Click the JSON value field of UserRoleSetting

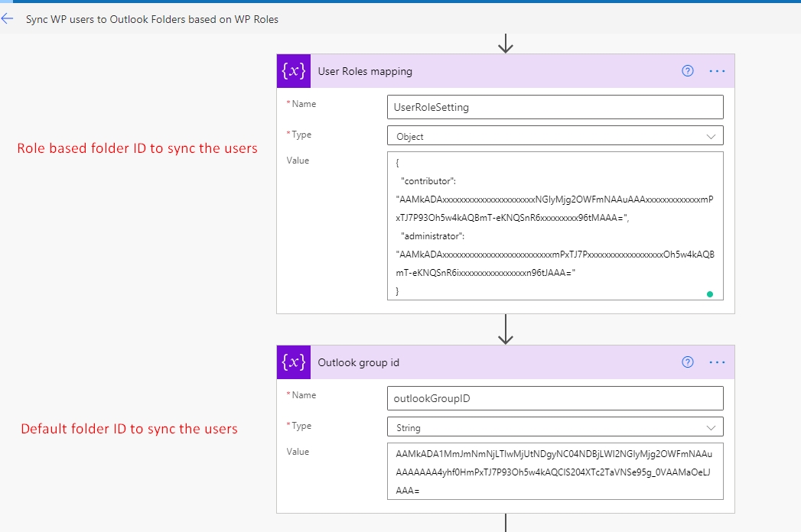pyautogui.click(x=555, y=225)
